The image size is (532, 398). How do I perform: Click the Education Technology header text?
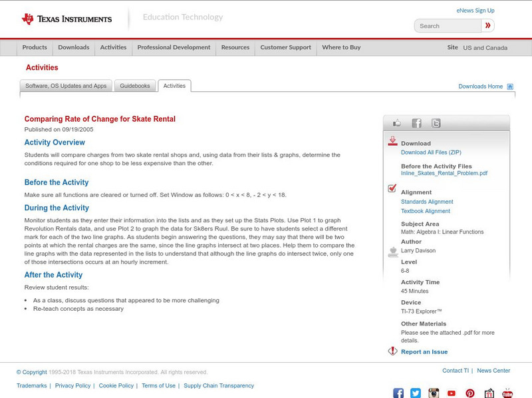182,17
